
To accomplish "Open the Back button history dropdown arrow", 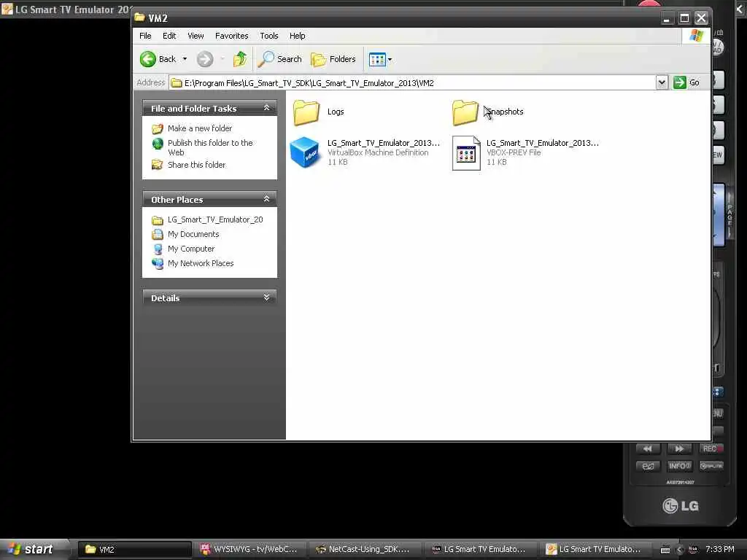I will point(185,59).
